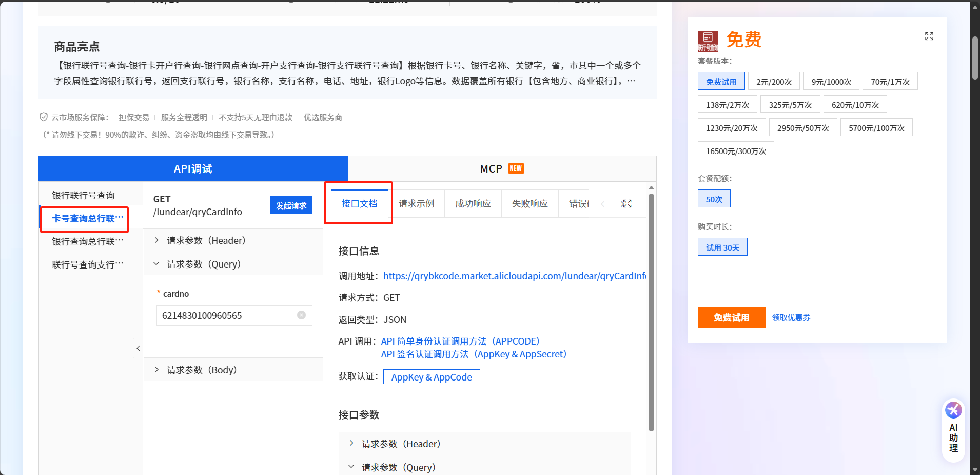Click the left arrow beside the response tabs
This screenshot has width=980, height=475.
(x=603, y=203)
